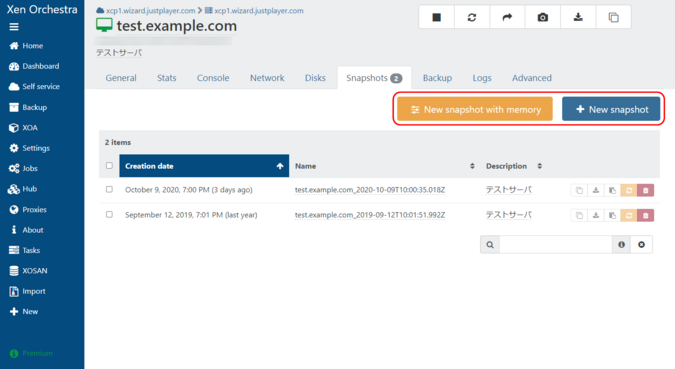Revert VM to the October 9, 2020 snapshot
The width and height of the screenshot is (675, 369).
629,190
